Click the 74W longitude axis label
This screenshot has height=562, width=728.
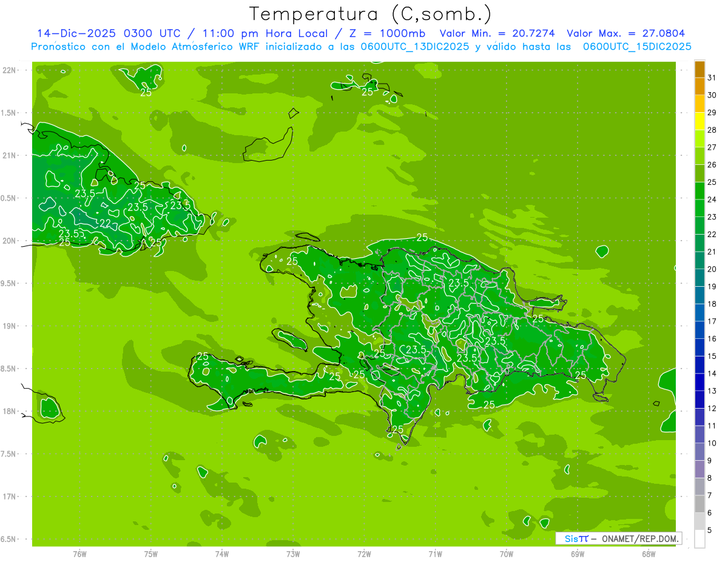(x=222, y=554)
